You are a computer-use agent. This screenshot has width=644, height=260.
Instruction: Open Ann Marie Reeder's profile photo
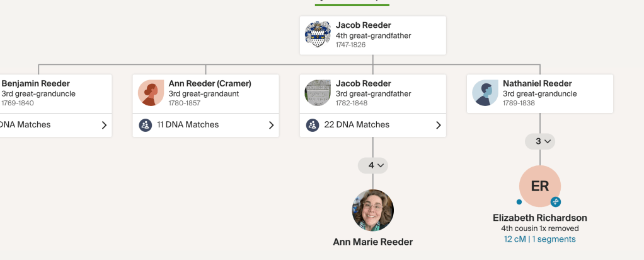[x=372, y=210]
